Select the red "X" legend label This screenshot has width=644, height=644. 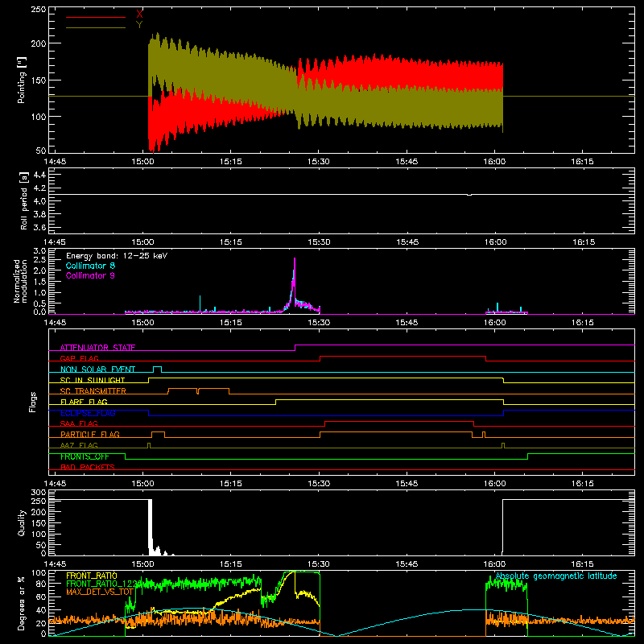(x=139, y=14)
